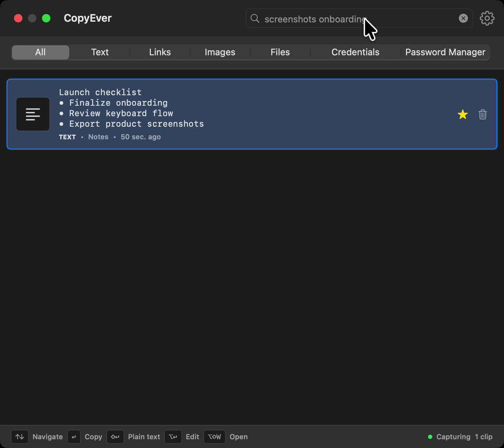Screen dimensions: 504x448
Task: Open settings via the gear icon
Action: (x=487, y=18)
